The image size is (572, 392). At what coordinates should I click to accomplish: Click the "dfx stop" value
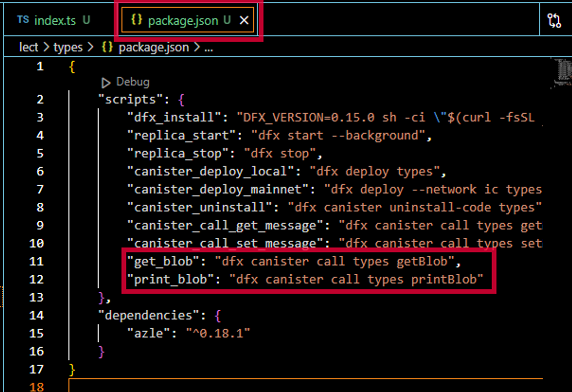click(x=279, y=153)
